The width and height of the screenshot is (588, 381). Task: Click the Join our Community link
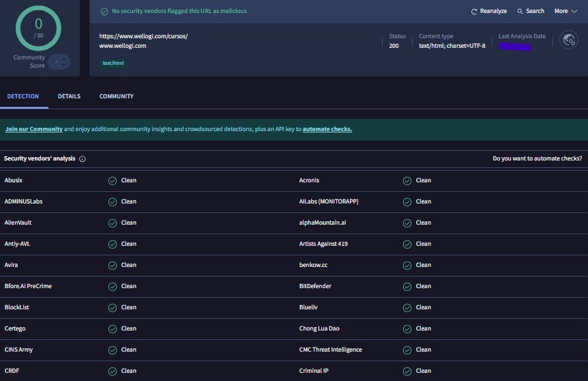pos(34,129)
